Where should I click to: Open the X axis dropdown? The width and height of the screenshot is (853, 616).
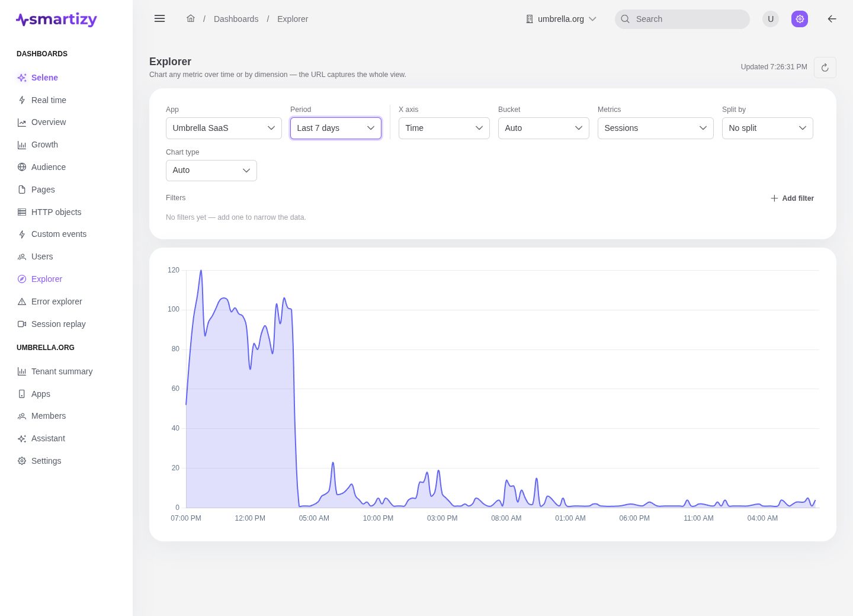pos(444,128)
